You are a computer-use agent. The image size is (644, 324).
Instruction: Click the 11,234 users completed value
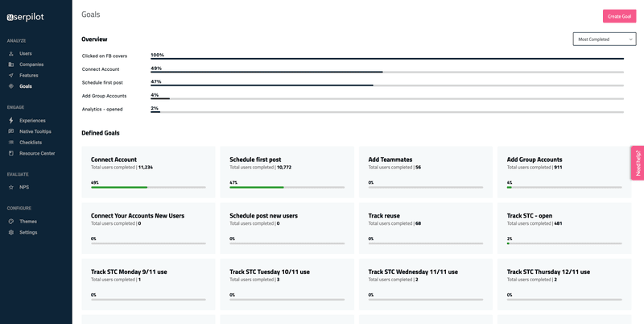[146, 168]
